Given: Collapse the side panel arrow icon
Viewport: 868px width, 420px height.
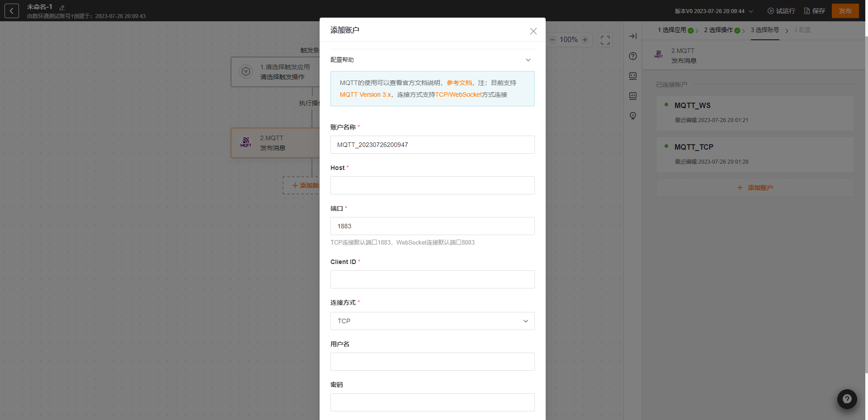Looking at the screenshot, I should coord(633,36).
